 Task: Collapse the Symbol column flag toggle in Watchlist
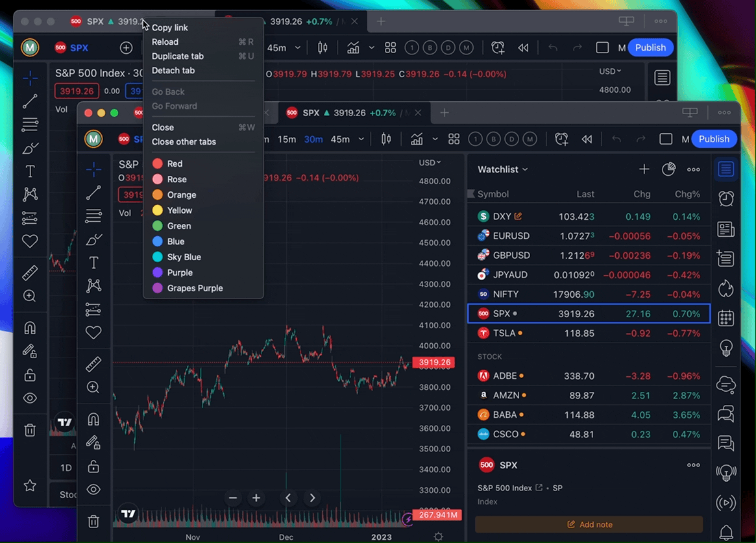(471, 194)
